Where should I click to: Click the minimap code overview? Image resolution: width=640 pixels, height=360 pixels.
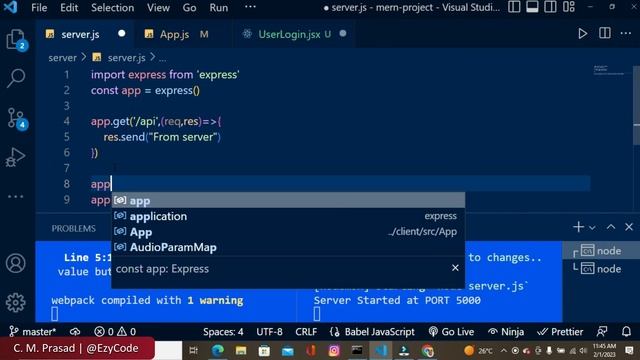(x=609, y=71)
